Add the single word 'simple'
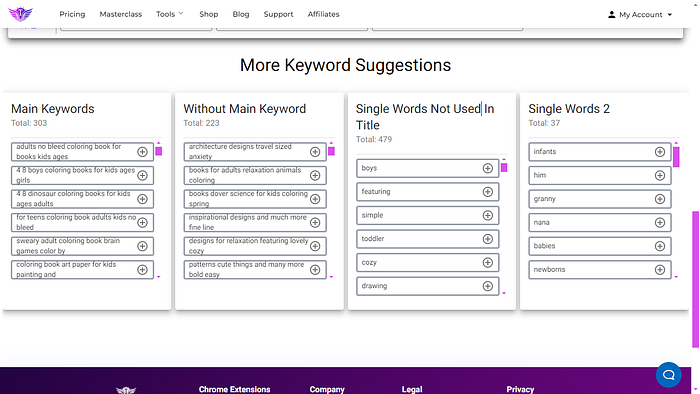Viewport: 700px width, 394px height. [x=488, y=216]
